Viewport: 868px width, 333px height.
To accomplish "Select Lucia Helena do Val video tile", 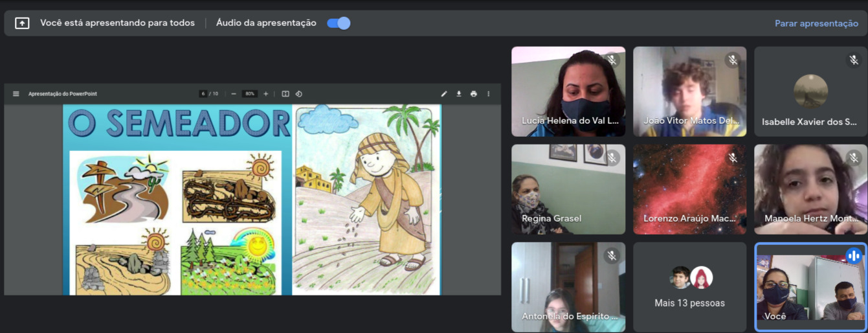I will (568, 91).
